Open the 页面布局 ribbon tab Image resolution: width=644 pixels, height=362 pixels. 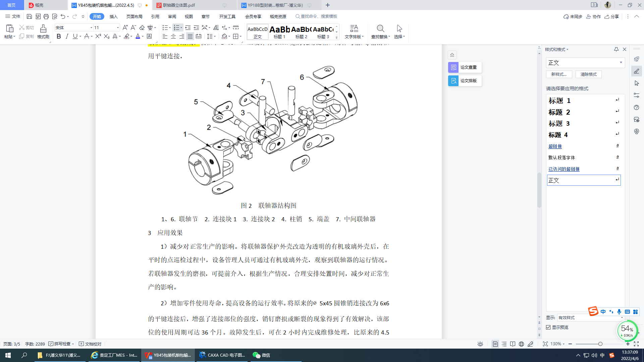coord(134,16)
